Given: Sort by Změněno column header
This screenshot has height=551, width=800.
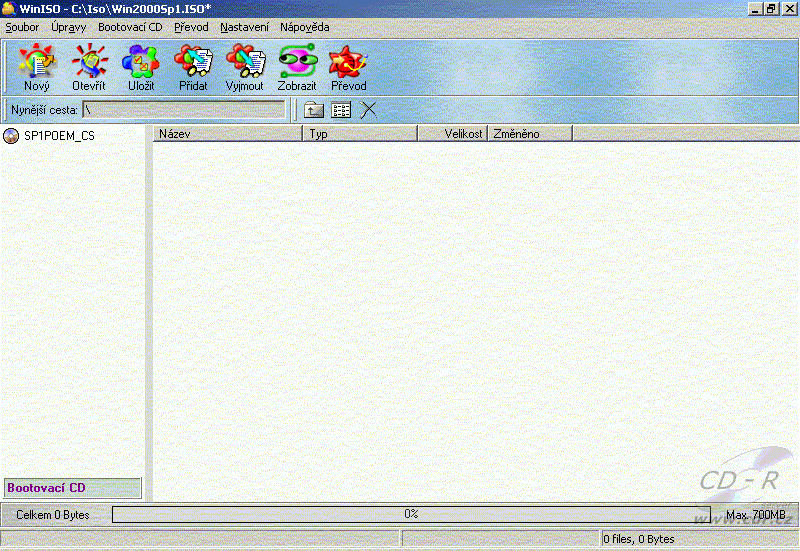Looking at the screenshot, I should click(530, 134).
